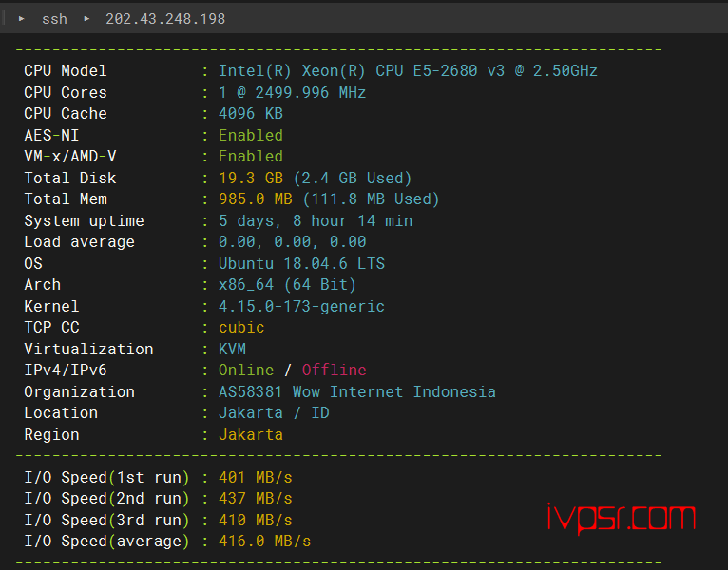728x570 pixels.
Task: Click the IPv4 Online status
Action: click(246, 370)
